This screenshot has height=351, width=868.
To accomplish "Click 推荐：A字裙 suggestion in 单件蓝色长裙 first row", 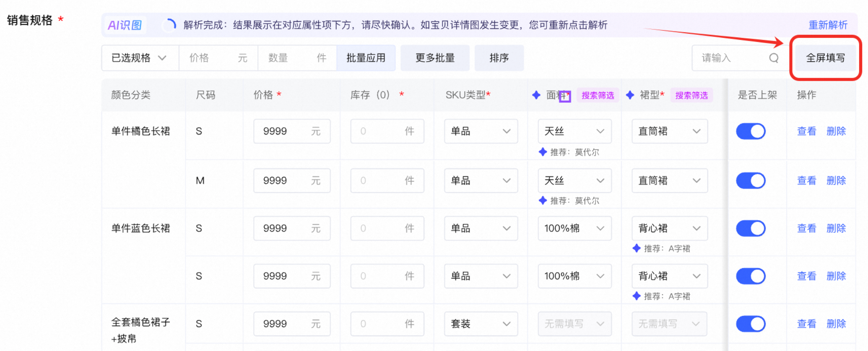I will tap(662, 249).
